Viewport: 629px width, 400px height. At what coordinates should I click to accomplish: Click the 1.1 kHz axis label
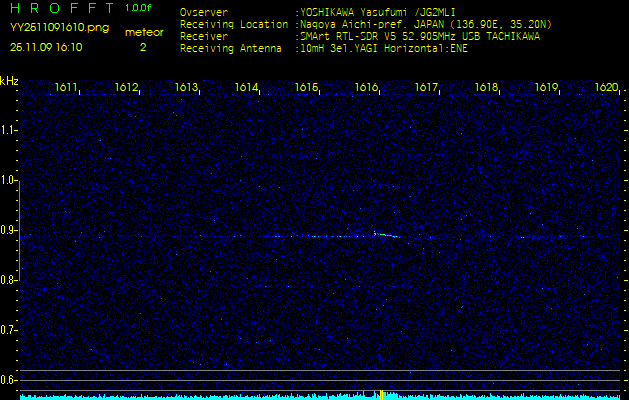(x=9, y=130)
